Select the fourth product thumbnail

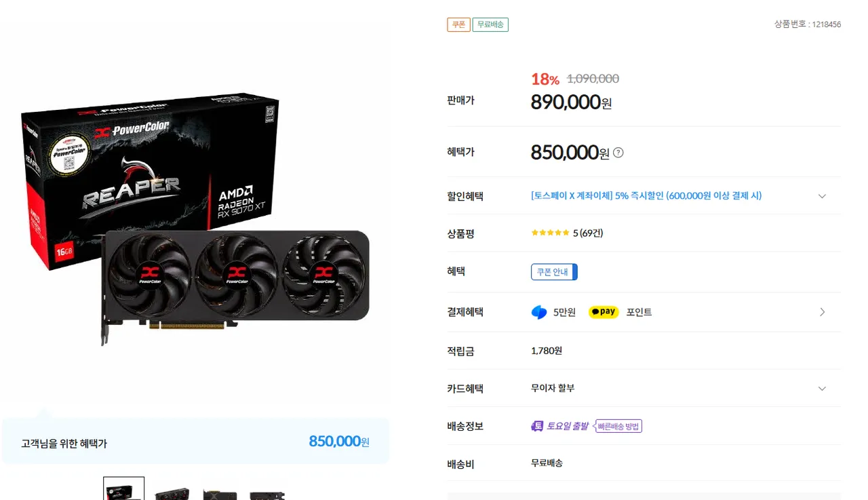[267, 491]
